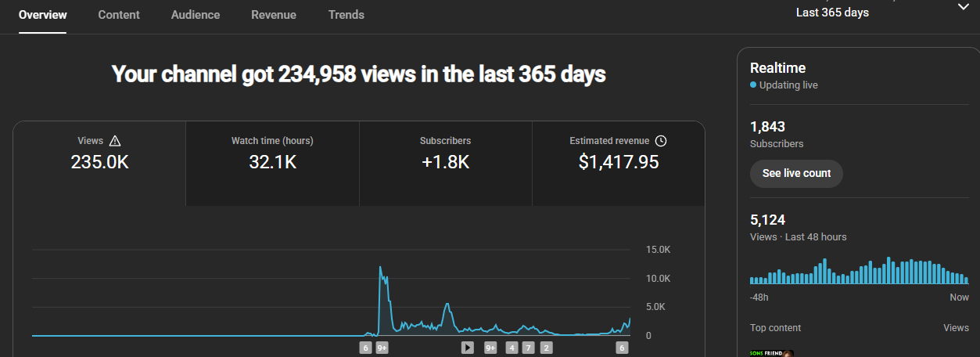Screen dimensions: 980x357
Task: Open the top content video thumbnail
Action: (771, 353)
